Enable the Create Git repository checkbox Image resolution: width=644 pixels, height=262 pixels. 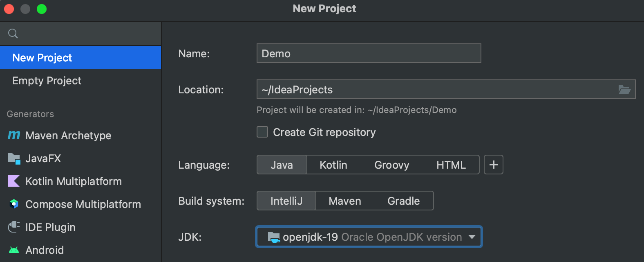(262, 132)
